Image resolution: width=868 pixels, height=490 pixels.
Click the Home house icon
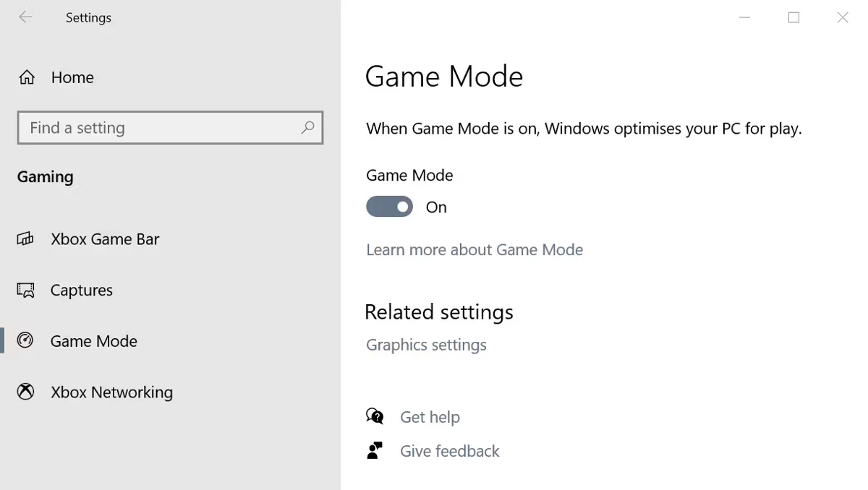(27, 77)
